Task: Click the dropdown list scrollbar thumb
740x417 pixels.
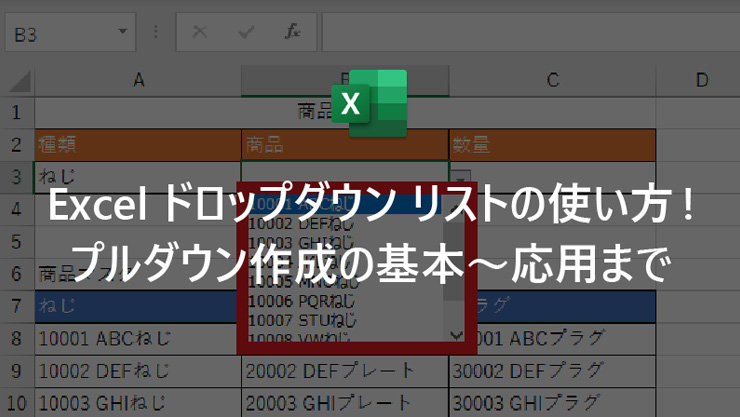Action: [454, 261]
